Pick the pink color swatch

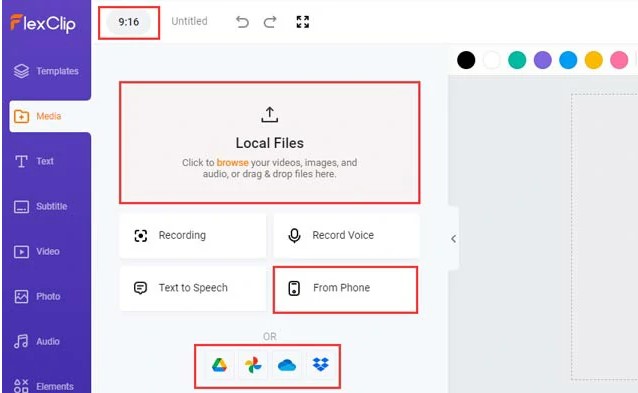pos(619,60)
